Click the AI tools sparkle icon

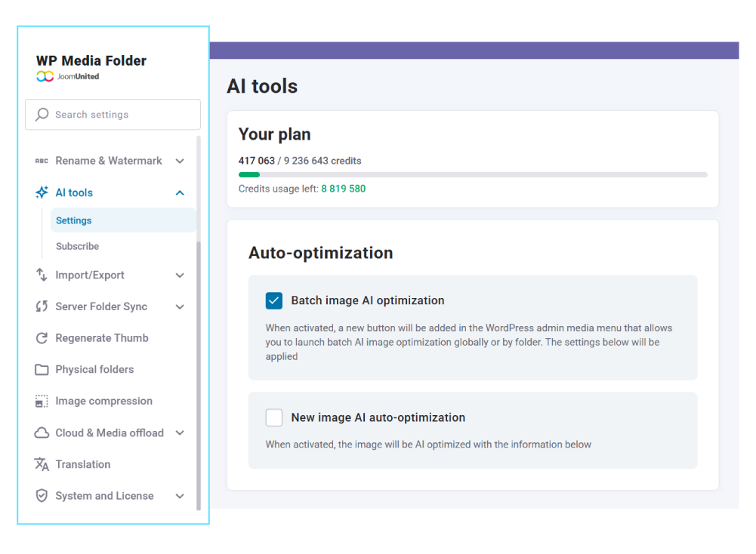point(42,192)
